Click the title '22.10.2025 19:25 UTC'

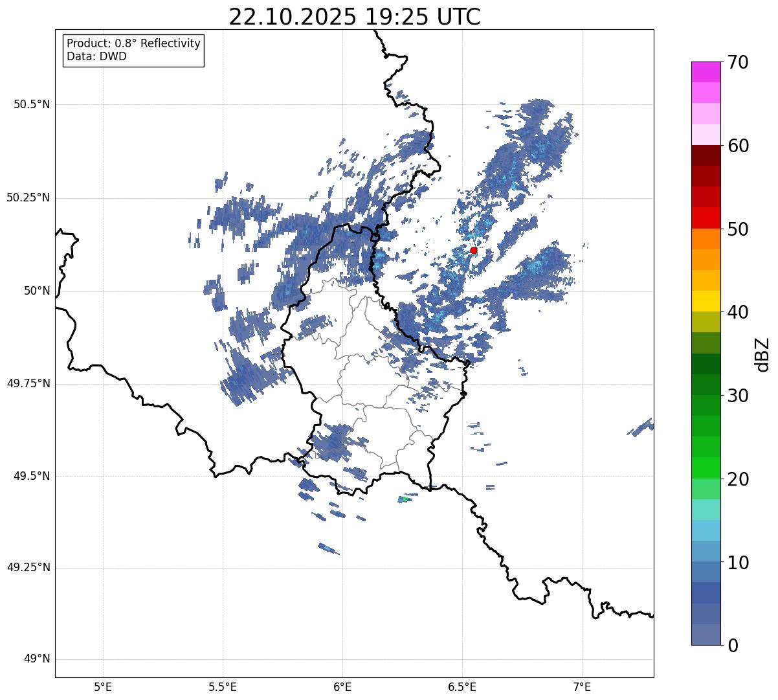pyautogui.click(x=355, y=17)
